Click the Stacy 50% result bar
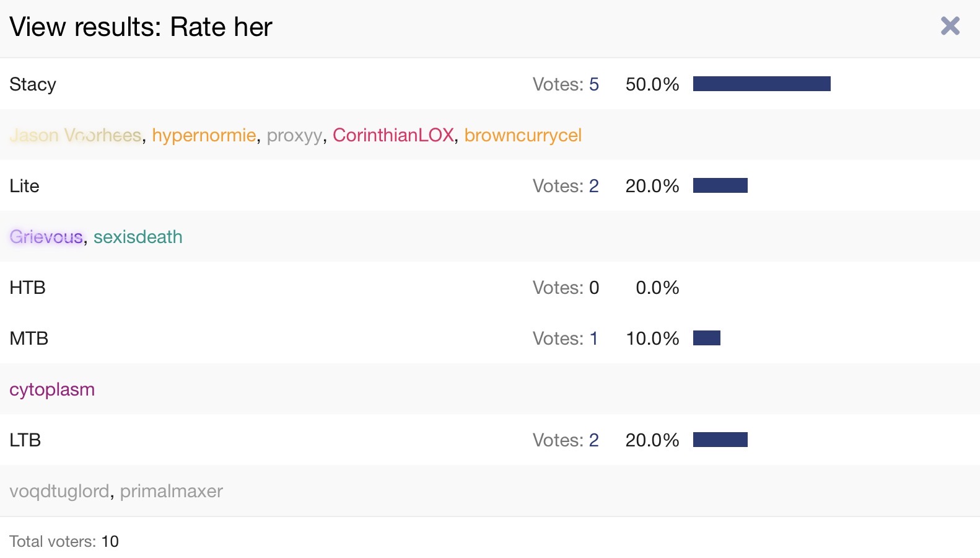 pos(761,84)
